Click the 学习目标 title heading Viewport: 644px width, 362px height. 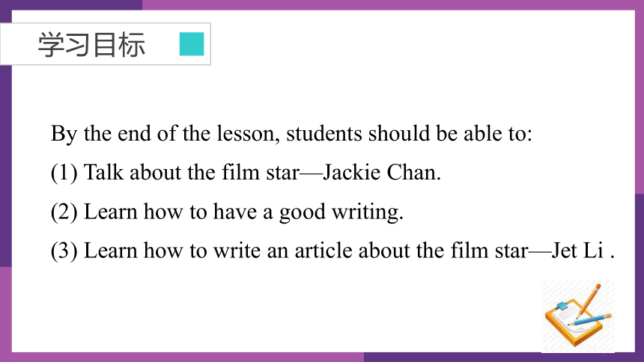pos(91,44)
